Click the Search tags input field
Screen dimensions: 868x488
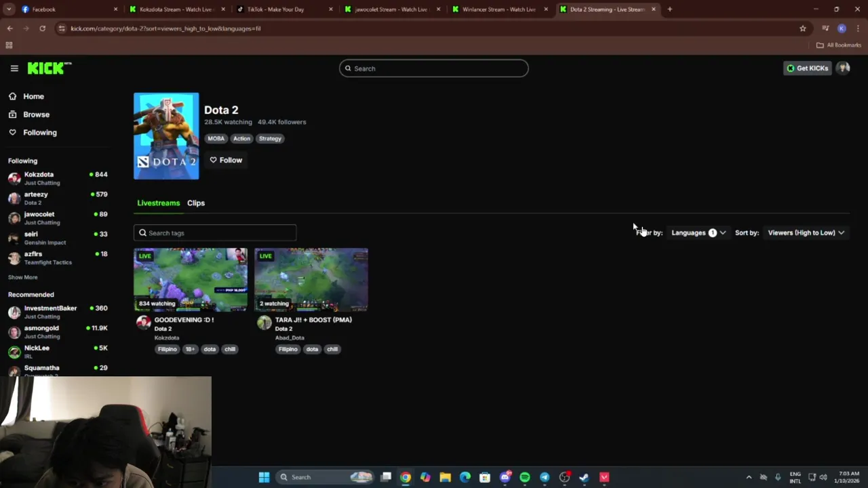pos(215,232)
